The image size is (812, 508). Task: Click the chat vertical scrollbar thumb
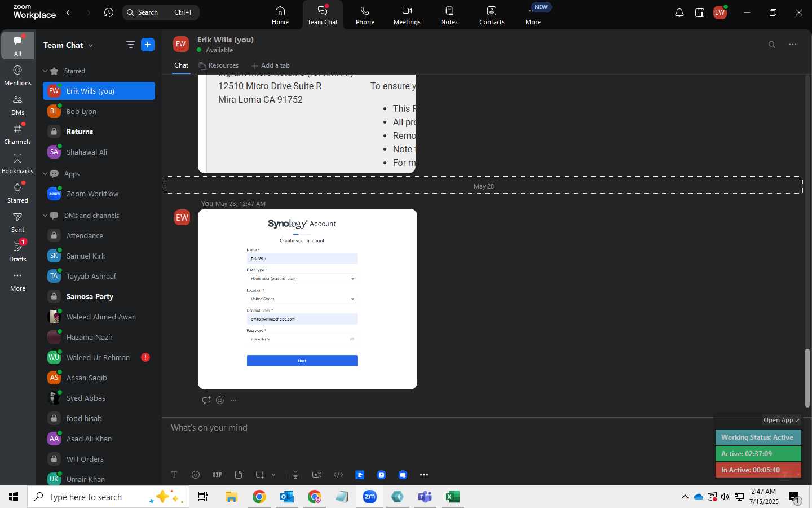click(x=807, y=378)
